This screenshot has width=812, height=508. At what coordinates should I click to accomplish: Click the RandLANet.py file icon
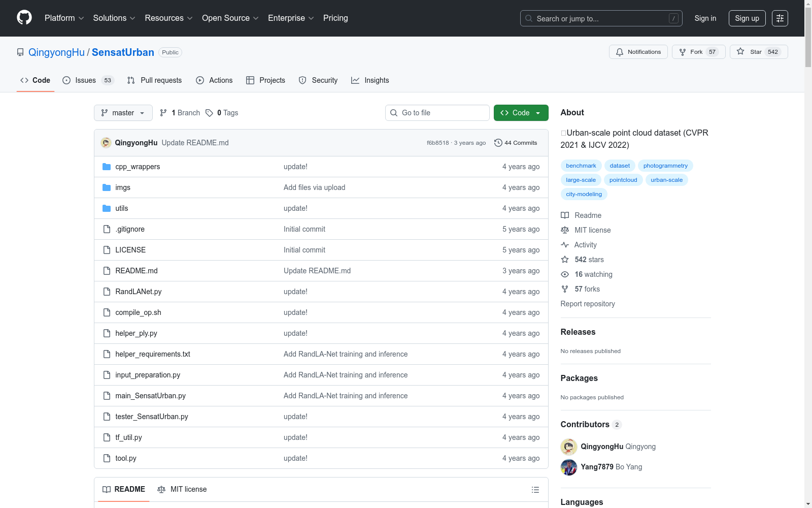tap(107, 292)
